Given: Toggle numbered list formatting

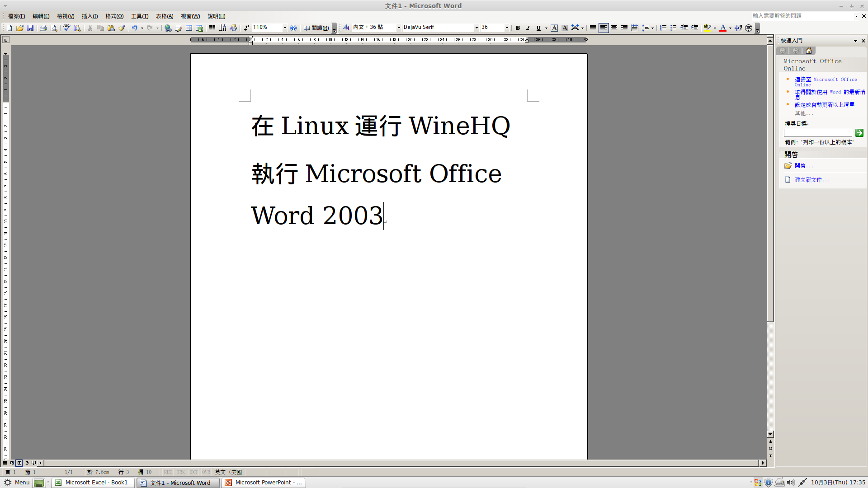Looking at the screenshot, I should (663, 28).
